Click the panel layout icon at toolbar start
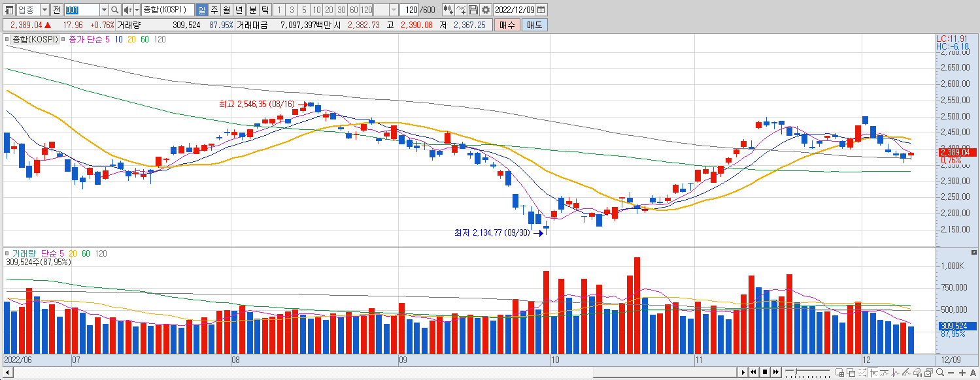Image resolution: width=980 pixels, height=380 pixels. (x=9, y=10)
